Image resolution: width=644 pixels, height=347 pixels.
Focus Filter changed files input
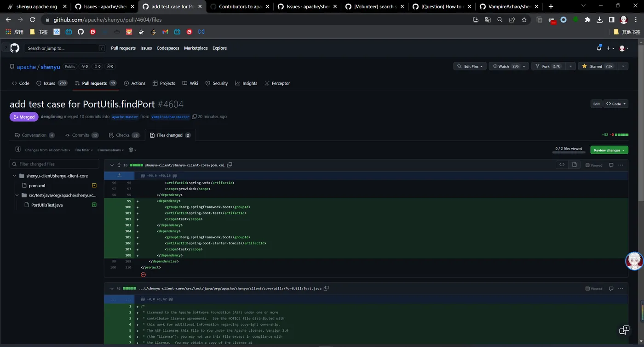pos(54,164)
